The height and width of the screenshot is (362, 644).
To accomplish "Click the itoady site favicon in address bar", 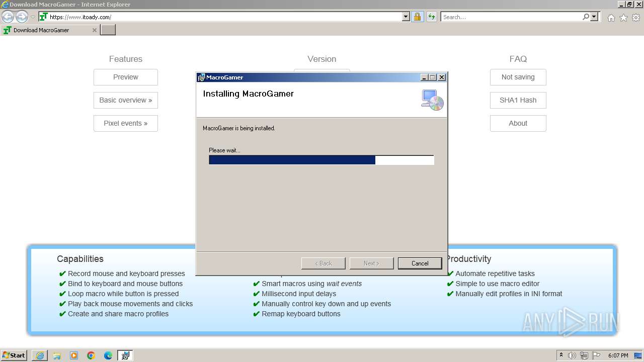I will (x=43, y=17).
